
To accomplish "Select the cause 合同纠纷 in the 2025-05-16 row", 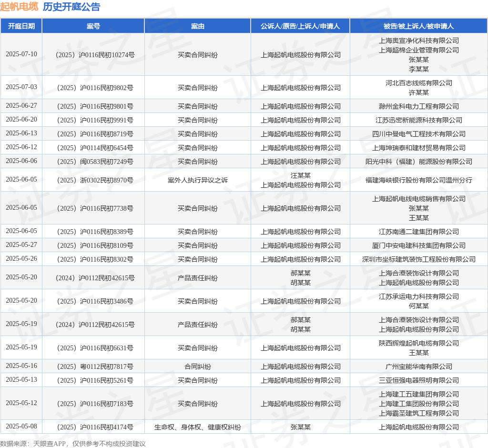I will tap(198, 367).
